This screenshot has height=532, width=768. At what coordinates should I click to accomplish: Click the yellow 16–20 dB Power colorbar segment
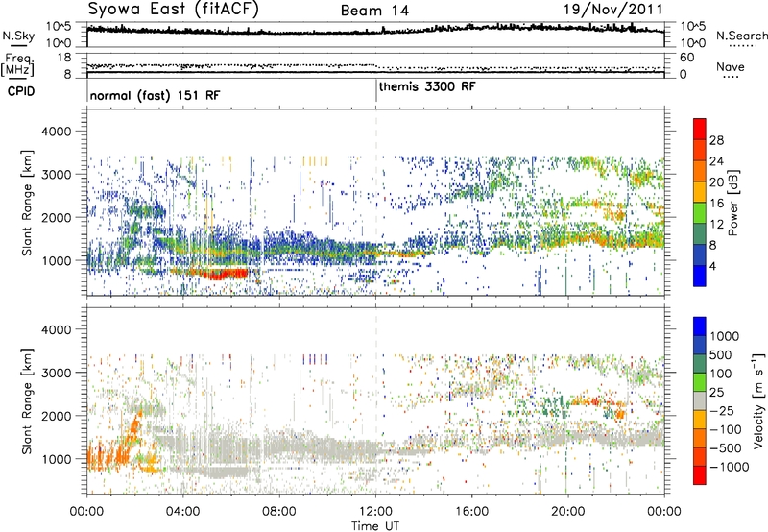click(x=700, y=192)
